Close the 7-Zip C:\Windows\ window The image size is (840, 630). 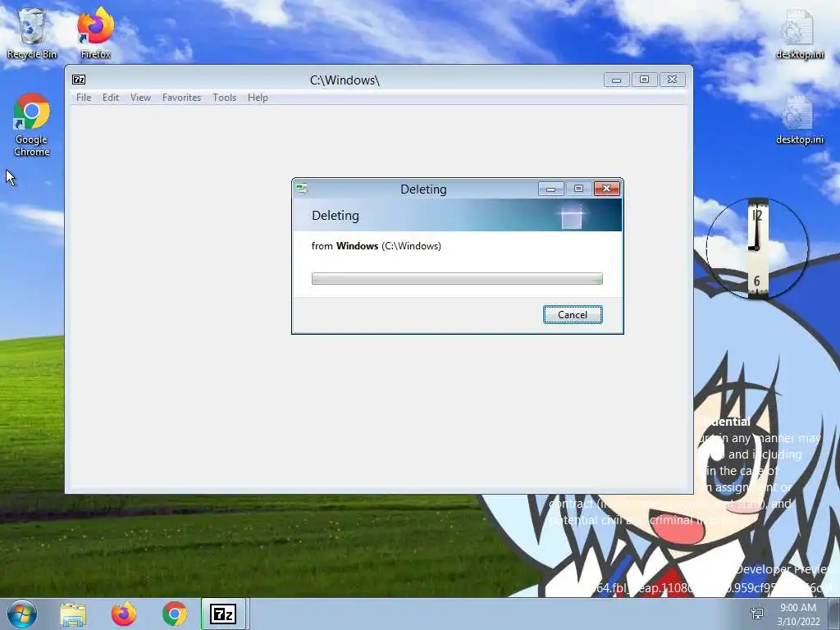point(672,80)
